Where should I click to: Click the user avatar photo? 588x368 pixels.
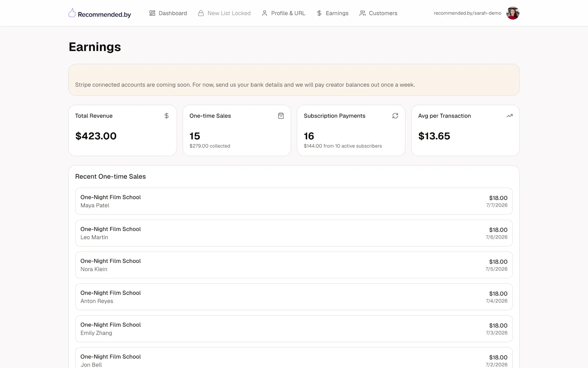[x=513, y=13]
